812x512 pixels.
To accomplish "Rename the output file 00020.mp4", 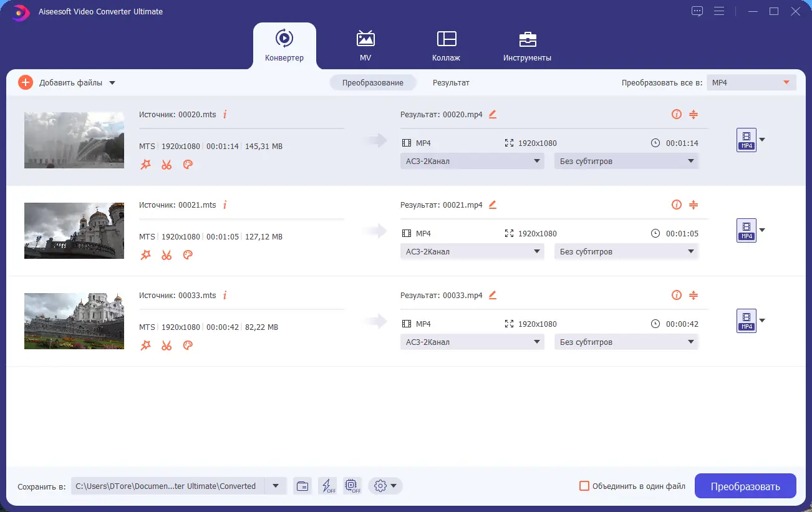I will pyautogui.click(x=493, y=114).
